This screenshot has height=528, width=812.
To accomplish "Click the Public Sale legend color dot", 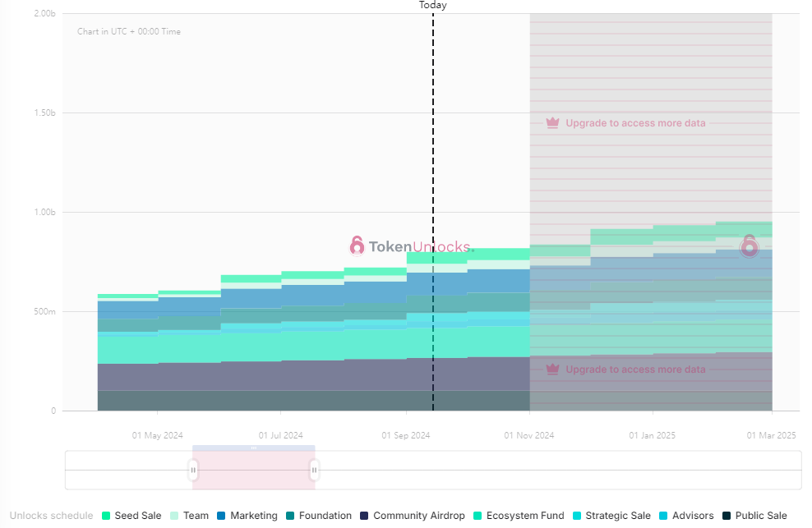I will 727,516.
